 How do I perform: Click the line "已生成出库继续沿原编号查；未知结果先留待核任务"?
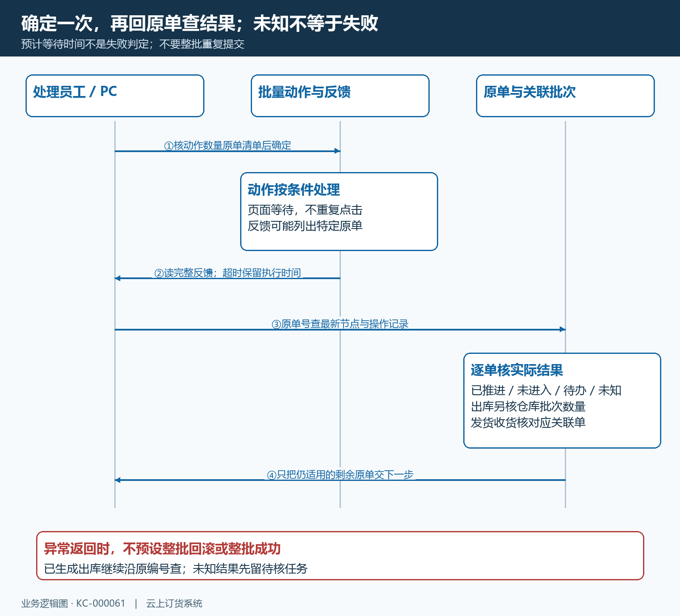pyautogui.click(x=176, y=569)
